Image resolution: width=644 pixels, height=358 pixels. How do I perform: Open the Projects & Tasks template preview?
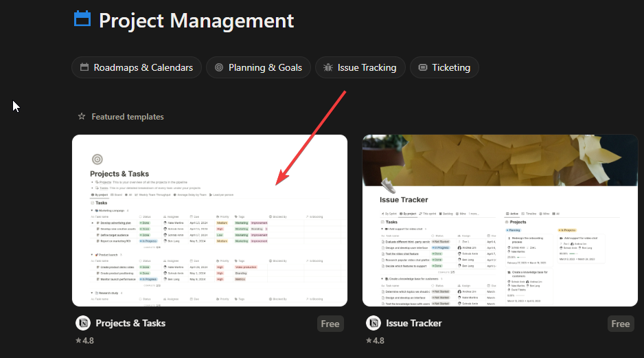209,220
